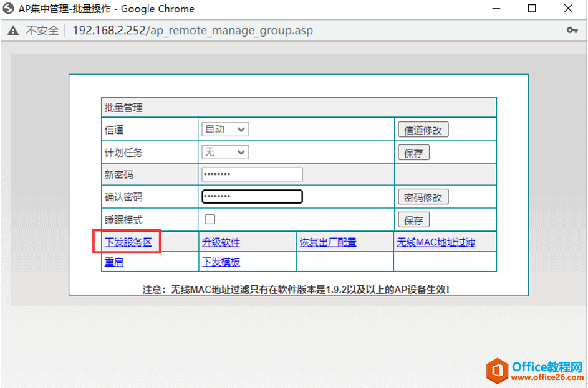Open the 升级软件 link

coord(221,242)
